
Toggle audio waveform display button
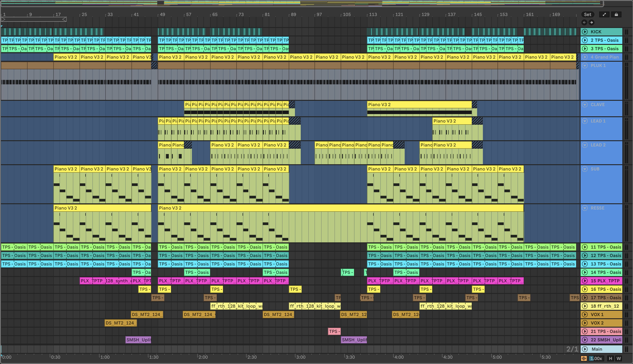tap(584, 358)
